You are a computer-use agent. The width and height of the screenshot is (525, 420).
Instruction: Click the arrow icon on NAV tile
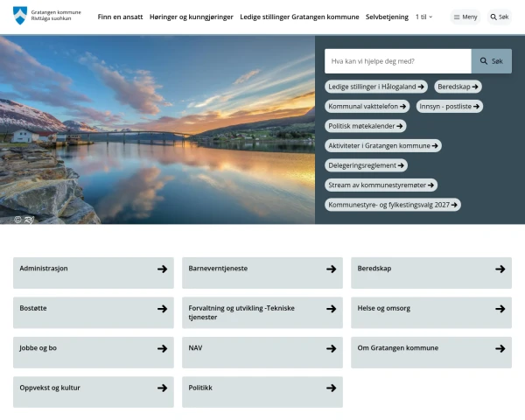coord(331,348)
